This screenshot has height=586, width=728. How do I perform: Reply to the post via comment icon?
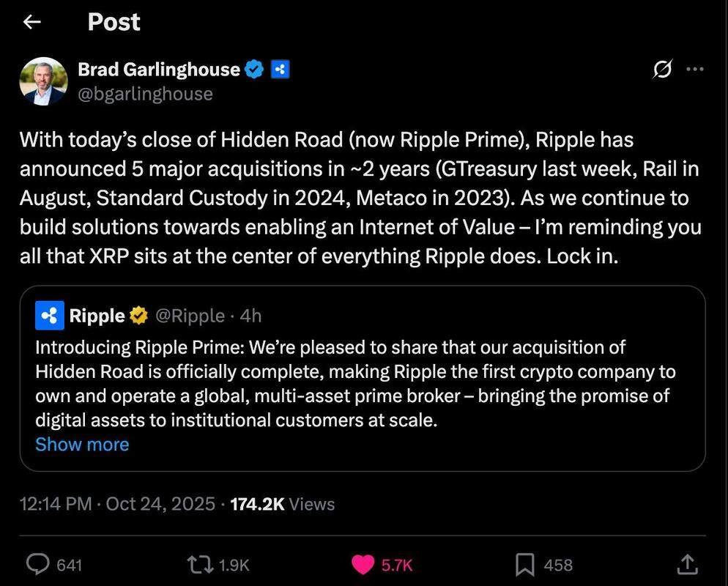click(37, 564)
